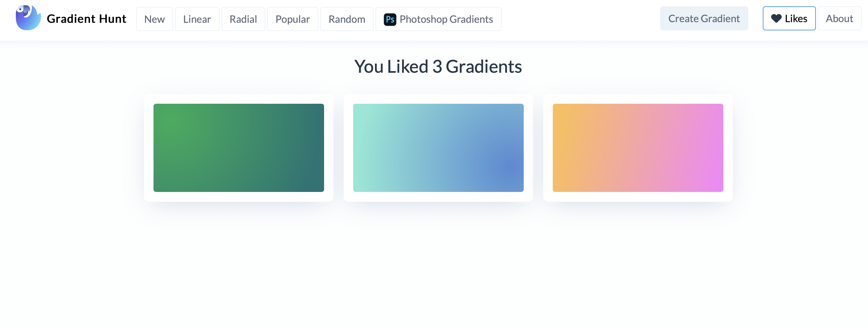868x327 pixels.
Task: Open the About page
Action: (839, 19)
